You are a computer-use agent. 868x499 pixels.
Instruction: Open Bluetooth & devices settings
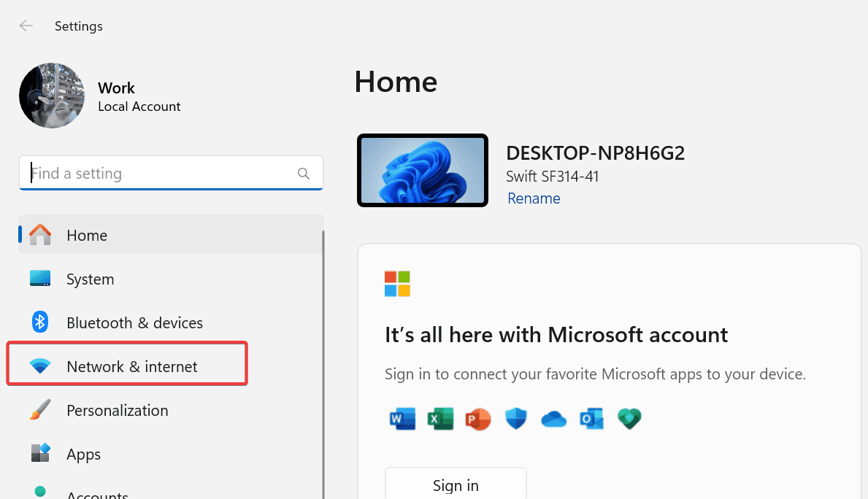[171, 322]
